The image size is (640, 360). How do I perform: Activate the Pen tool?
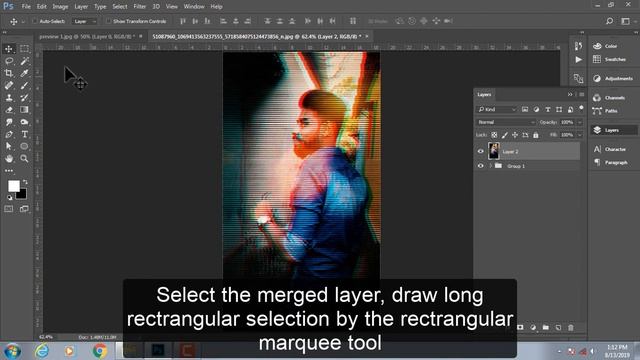9,134
